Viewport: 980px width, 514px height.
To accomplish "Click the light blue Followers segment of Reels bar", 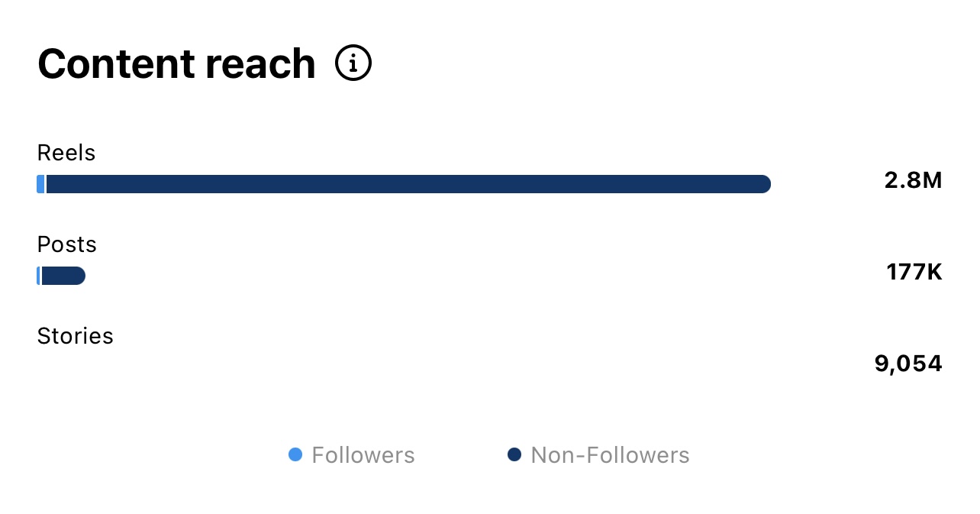I will click(x=40, y=184).
